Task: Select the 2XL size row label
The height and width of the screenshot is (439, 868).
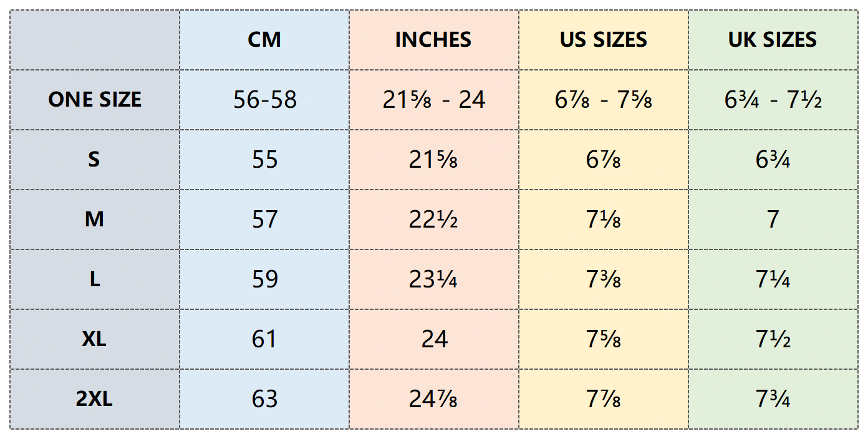Action: (95, 399)
